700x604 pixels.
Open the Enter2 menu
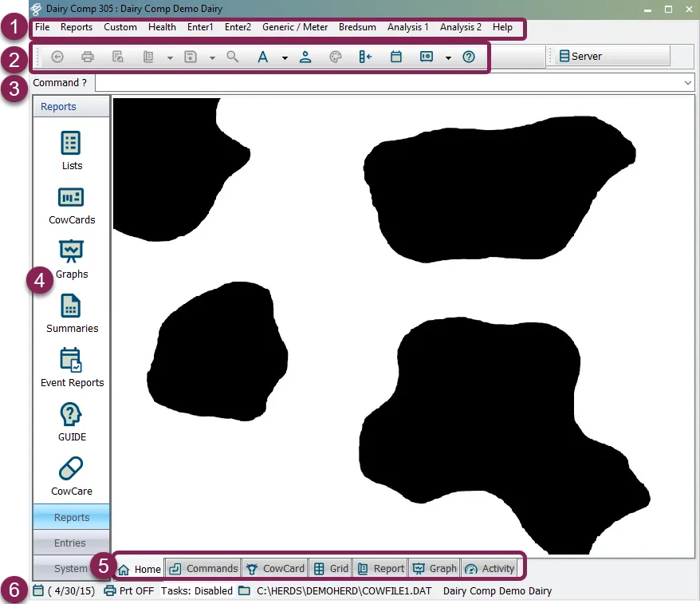[x=238, y=27]
